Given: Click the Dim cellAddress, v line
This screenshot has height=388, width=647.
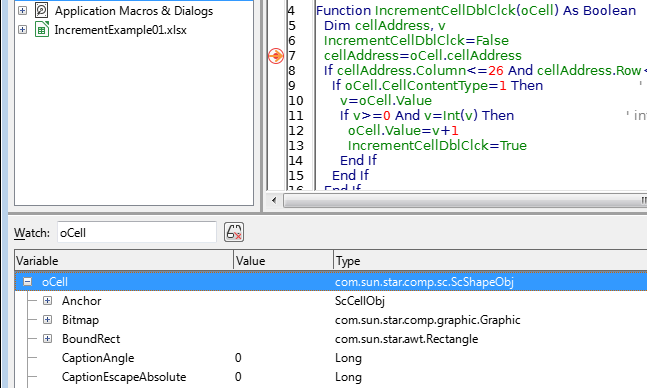Looking at the screenshot, I should pos(385,26).
